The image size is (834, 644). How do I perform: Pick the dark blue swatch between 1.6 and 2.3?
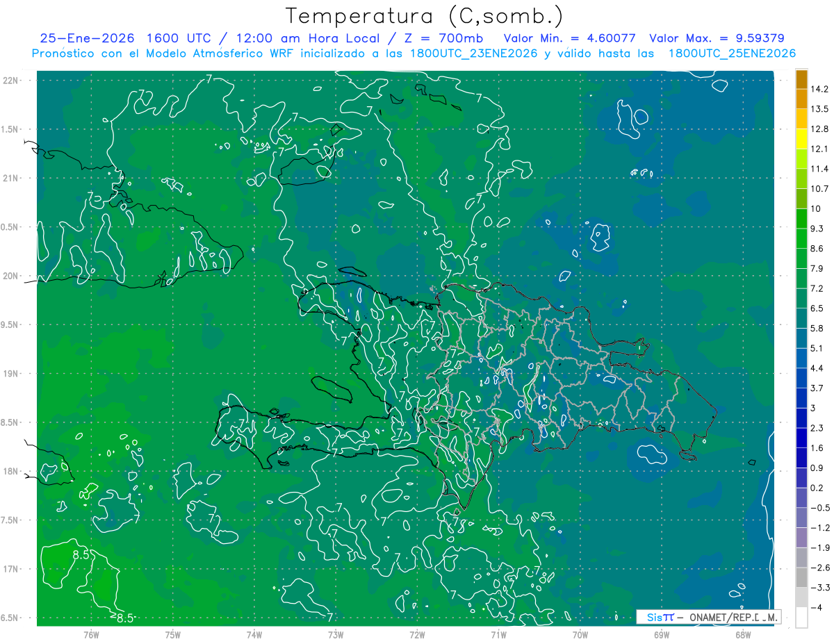click(x=801, y=438)
